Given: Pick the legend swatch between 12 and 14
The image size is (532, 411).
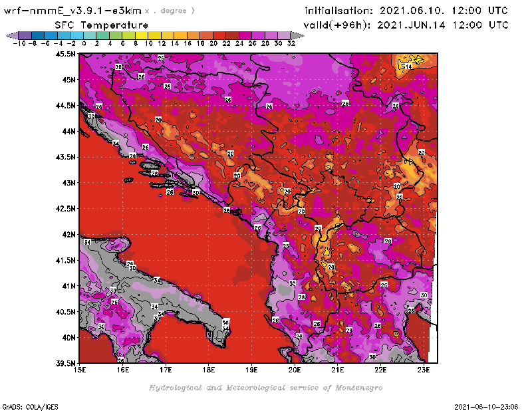Looking at the screenshot, I should [x=168, y=35].
